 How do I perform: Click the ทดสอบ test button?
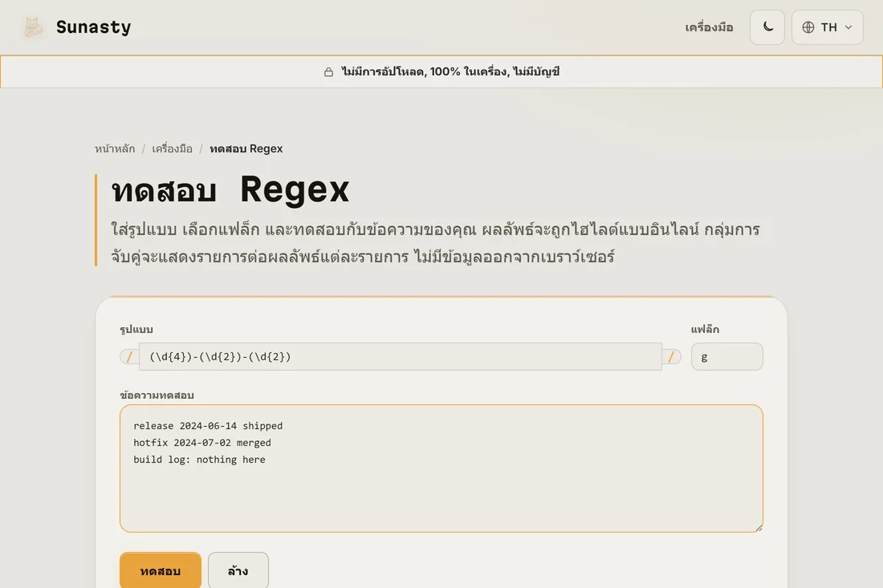[x=161, y=570]
